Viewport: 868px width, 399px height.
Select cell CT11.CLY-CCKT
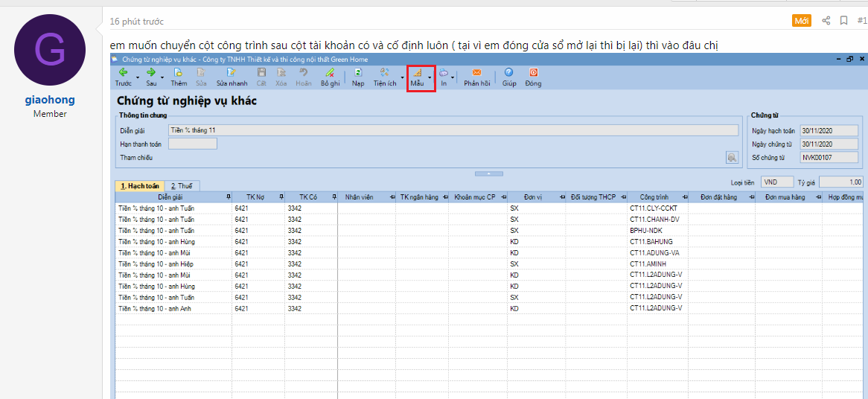pyautogui.click(x=657, y=208)
